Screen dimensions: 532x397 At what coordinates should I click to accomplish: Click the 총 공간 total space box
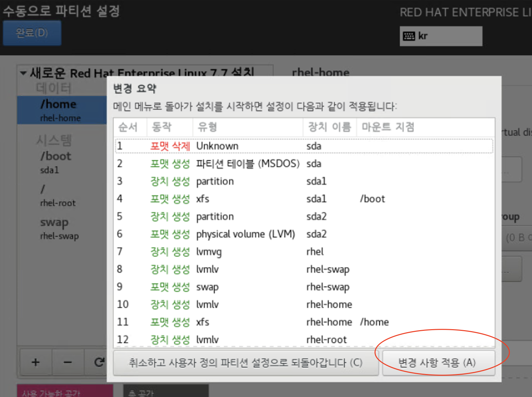coord(166,391)
